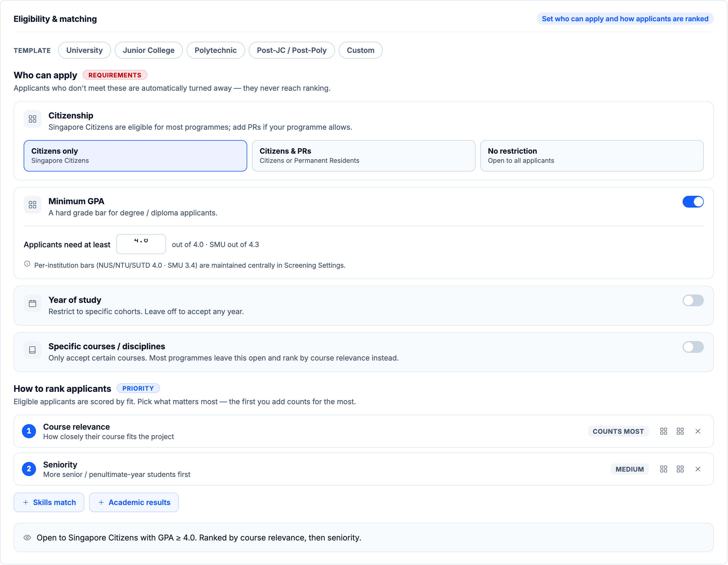Click the Specific courses book icon
Screen dimensions: 728x565
click(32, 350)
